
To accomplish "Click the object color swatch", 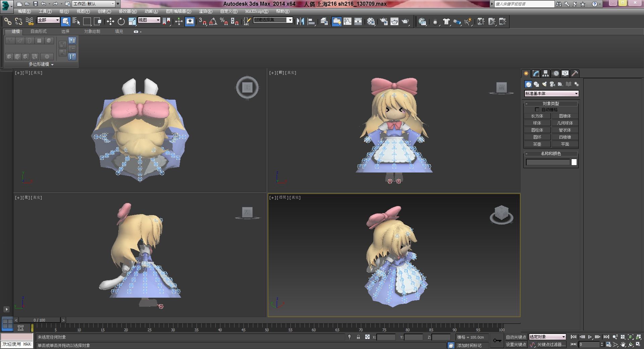I will click(x=574, y=162).
